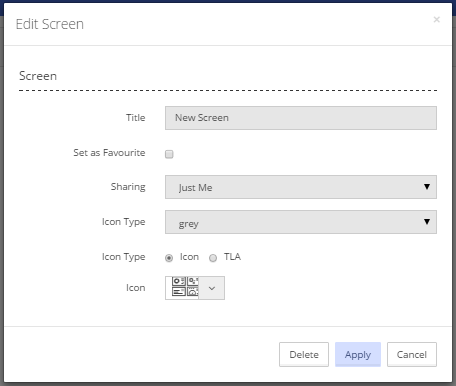
Task: Close the Edit Screen dialog with X
Action: pyautogui.click(x=436, y=20)
